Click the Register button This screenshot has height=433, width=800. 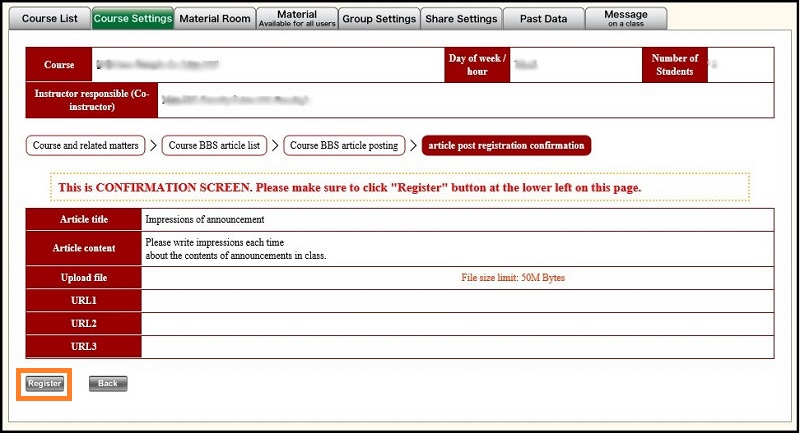point(45,383)
